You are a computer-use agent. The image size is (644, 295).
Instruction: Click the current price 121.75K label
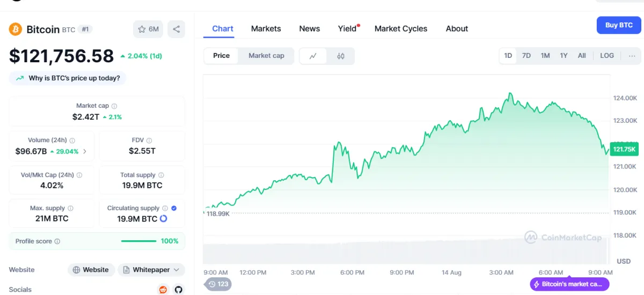click(x=624, y=149)
